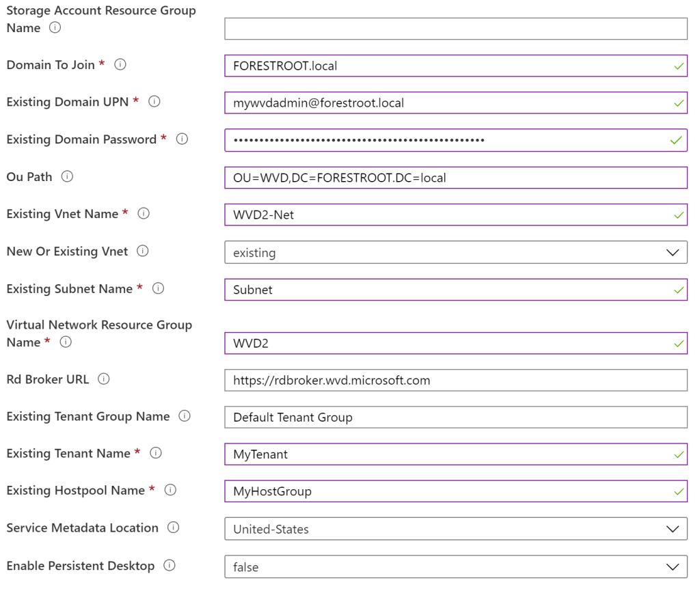Click the 'Service Metadata Location' label
The width and height of the screenshot is (700, 589).
83,528
